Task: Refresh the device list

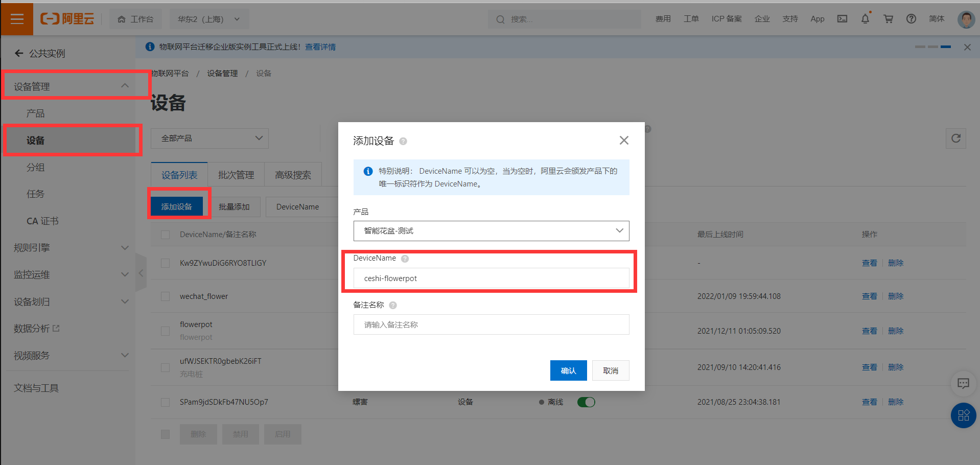Action: click(x=955, y=138)
